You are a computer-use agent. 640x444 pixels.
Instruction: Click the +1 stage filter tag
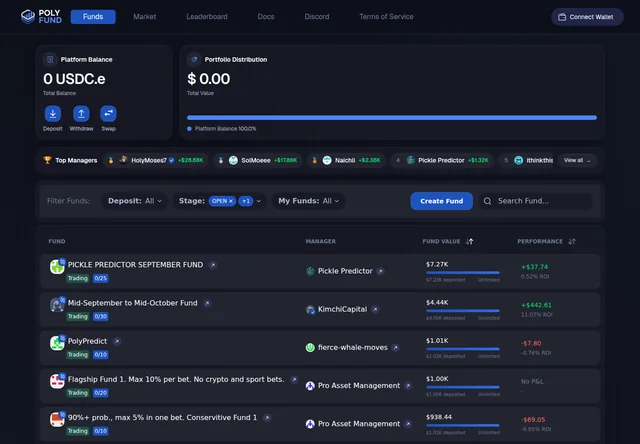246,201
